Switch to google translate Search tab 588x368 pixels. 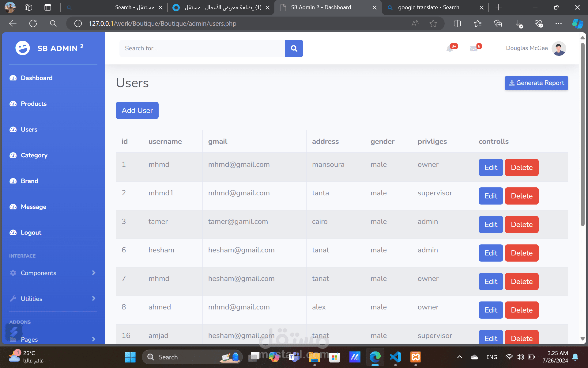[428, 7]
